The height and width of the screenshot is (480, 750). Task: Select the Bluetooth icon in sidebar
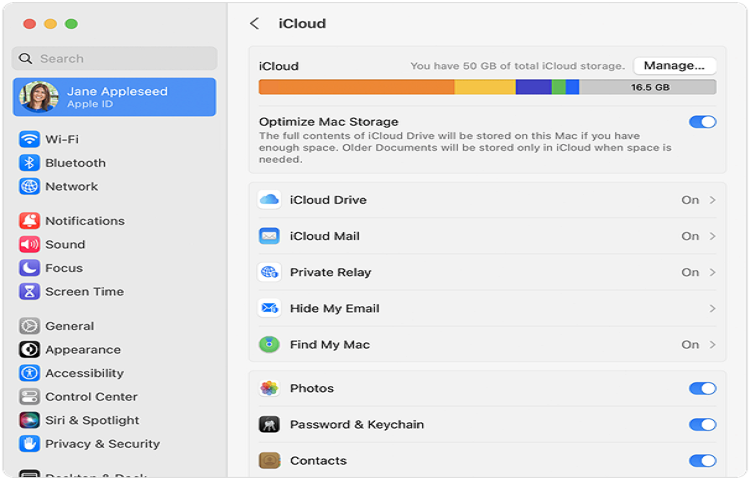pos(29,163)
